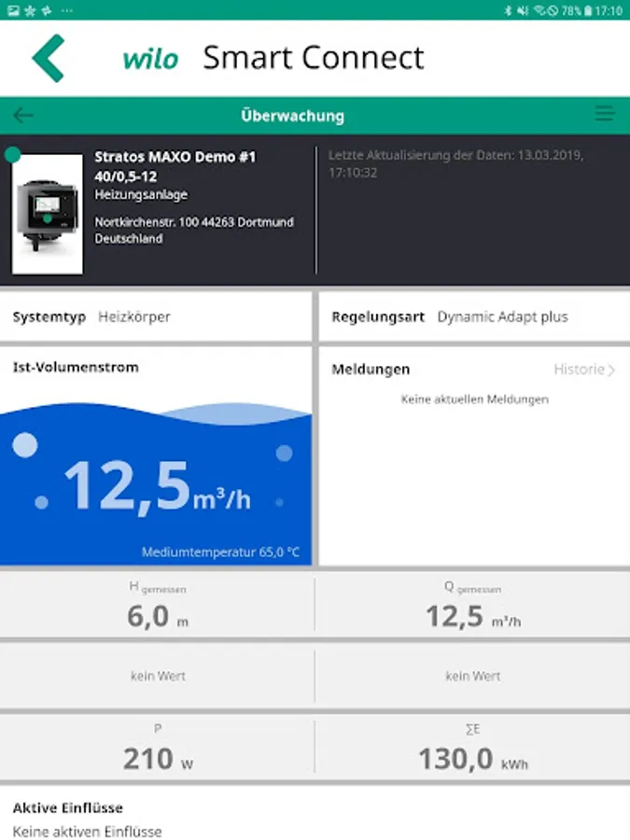Click the Aktive Einflüsse heading

click(x=68, y=808)
